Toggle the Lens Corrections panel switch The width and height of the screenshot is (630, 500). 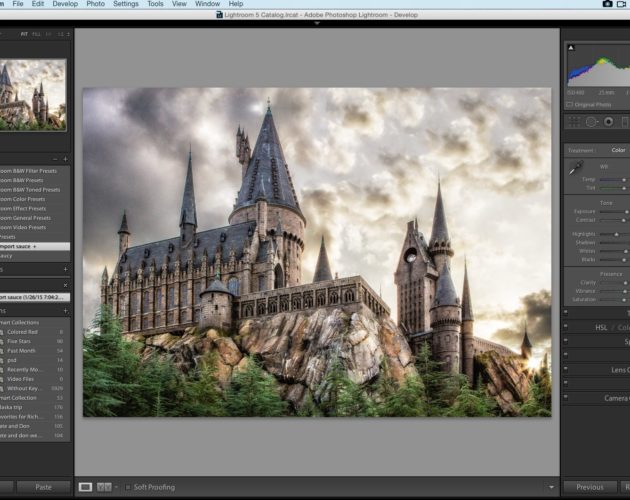click(566, 369)
